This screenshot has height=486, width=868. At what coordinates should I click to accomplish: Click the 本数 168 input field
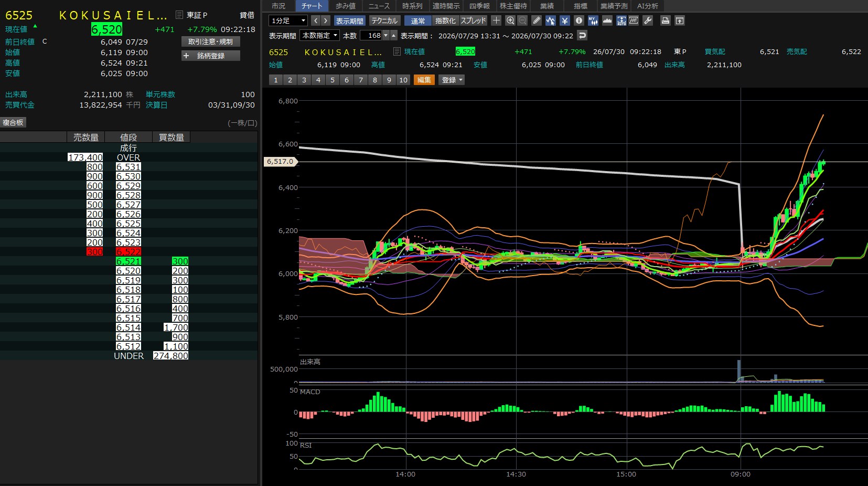coord(371,35)
